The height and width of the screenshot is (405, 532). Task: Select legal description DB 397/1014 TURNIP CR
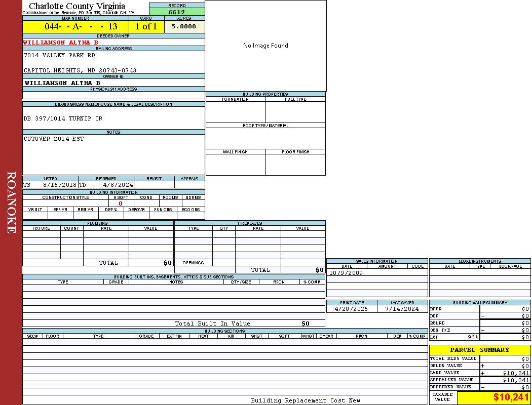click(63, 118)
